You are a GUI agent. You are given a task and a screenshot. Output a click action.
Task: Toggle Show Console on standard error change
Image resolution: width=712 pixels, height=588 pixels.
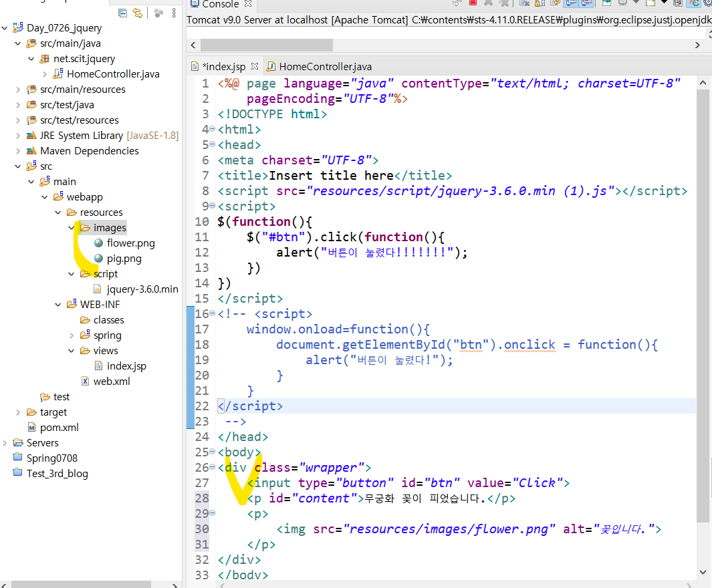pyautogui.click(x=586, y=3)
